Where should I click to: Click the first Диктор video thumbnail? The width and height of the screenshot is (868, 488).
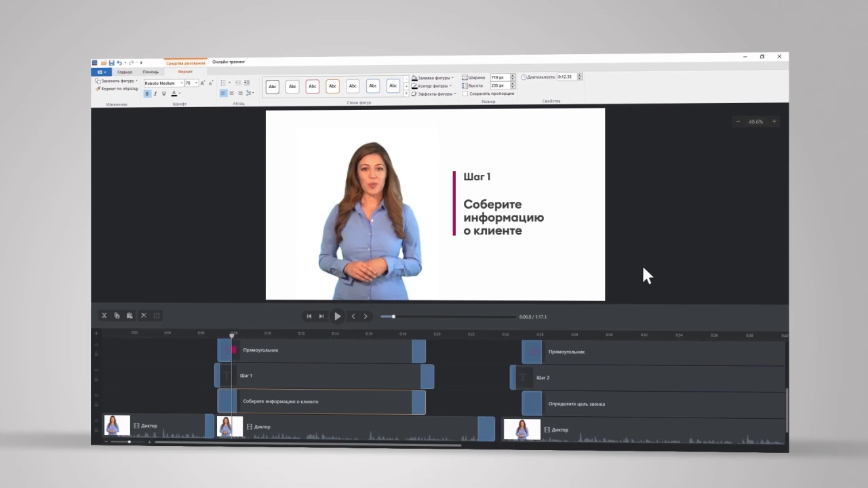[117, 426]
